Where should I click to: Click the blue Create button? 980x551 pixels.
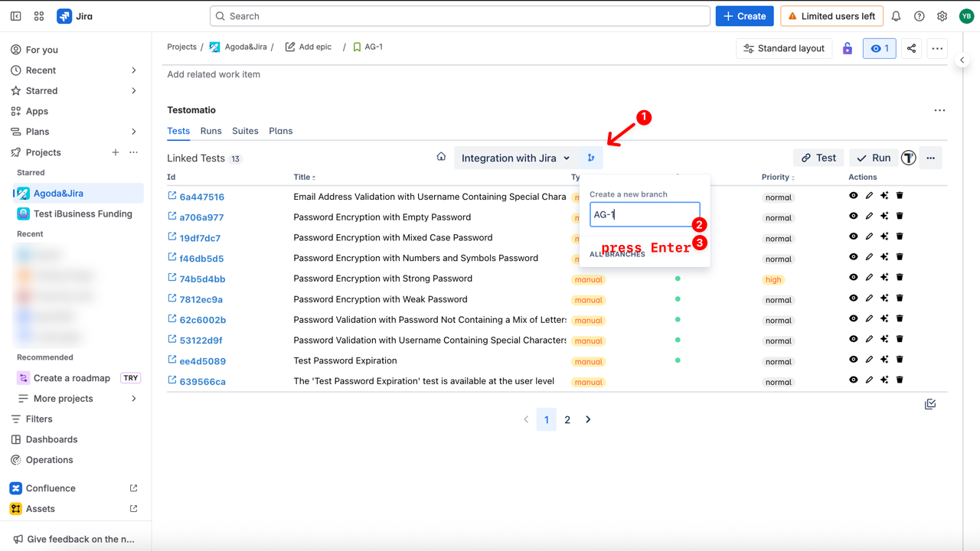pyautogui.click(x=744, y=16)
